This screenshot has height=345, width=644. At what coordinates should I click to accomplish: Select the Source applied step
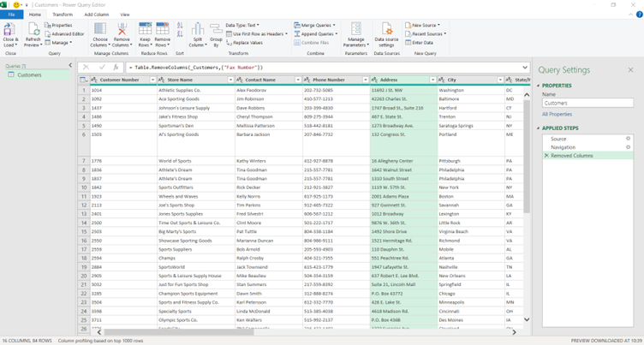587,139
